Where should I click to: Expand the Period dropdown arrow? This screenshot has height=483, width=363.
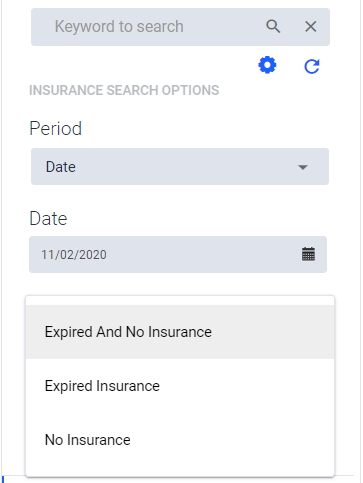(303, 167)
